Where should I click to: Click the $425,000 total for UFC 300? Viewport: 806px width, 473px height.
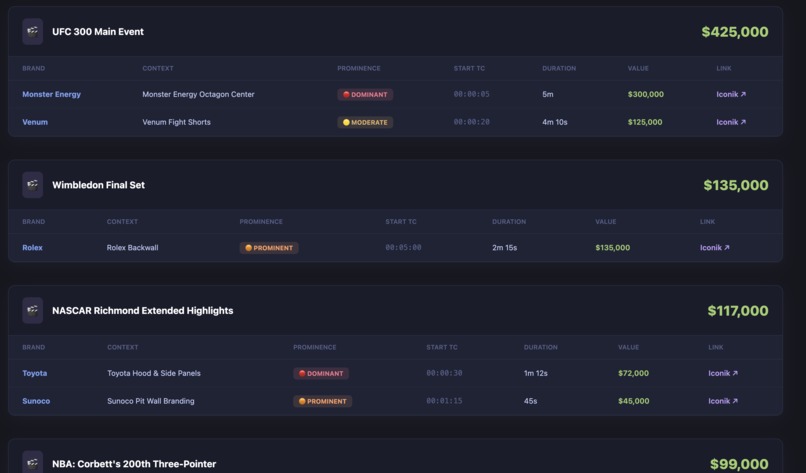(x=735, y=31)
